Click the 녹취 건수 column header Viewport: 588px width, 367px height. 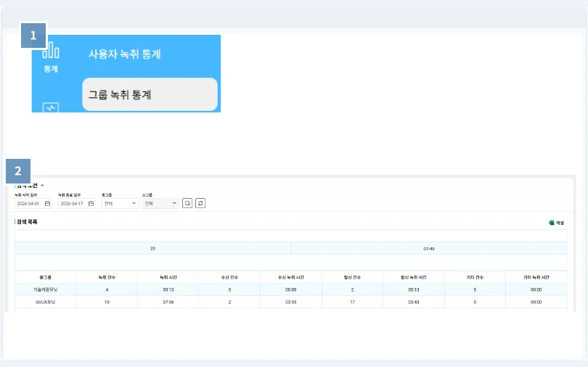(x=107, y=278)
